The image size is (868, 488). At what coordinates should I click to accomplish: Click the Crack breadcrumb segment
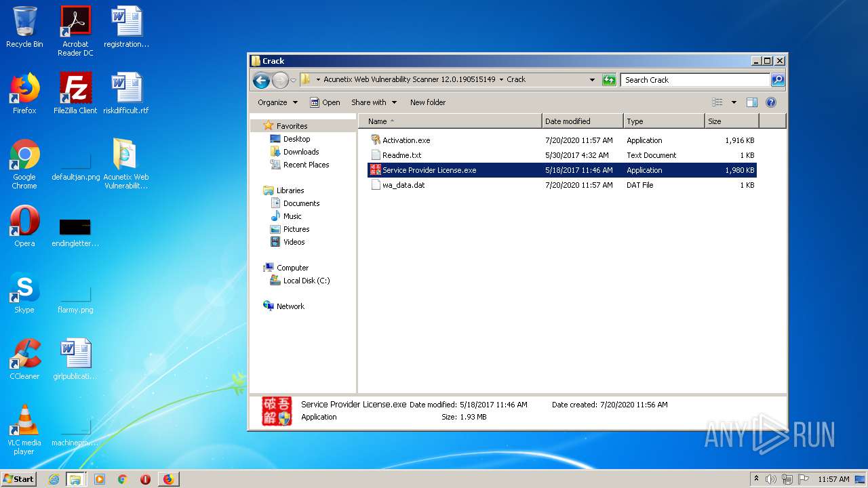(x=516, y=79)
